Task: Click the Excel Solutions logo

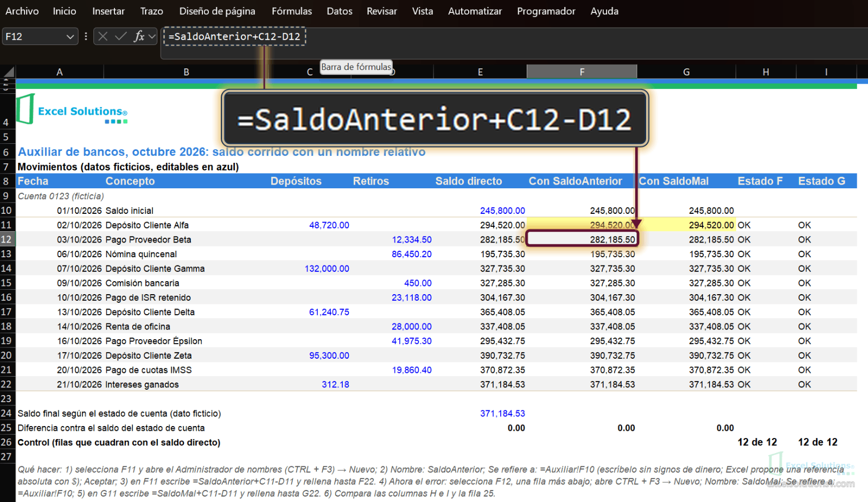Action: point(72,109)
